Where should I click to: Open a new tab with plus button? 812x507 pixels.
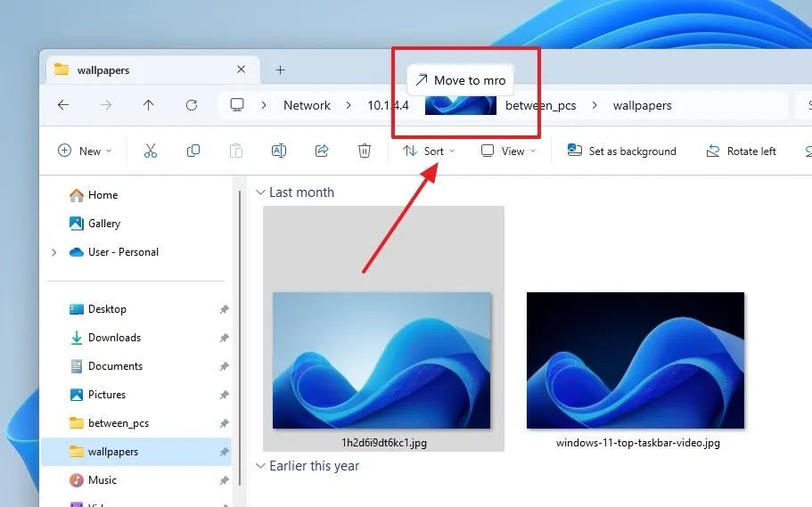tap(280, 70)
